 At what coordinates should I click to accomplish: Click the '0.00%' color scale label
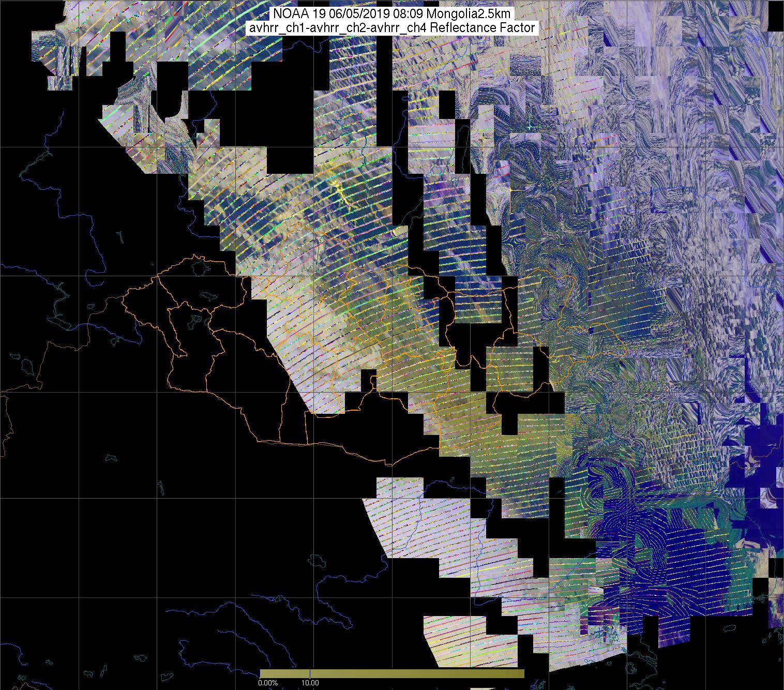pos(268,683)
